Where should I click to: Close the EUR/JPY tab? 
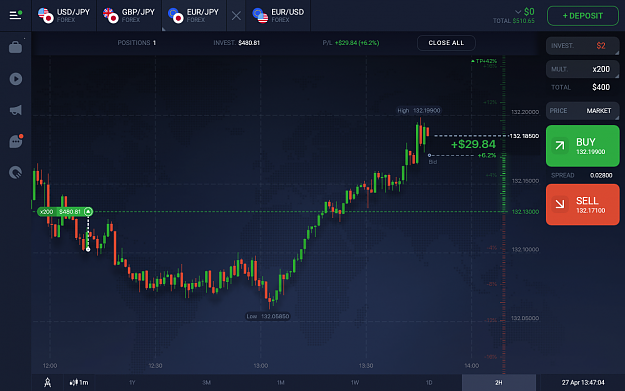click(x=236, y=16)
